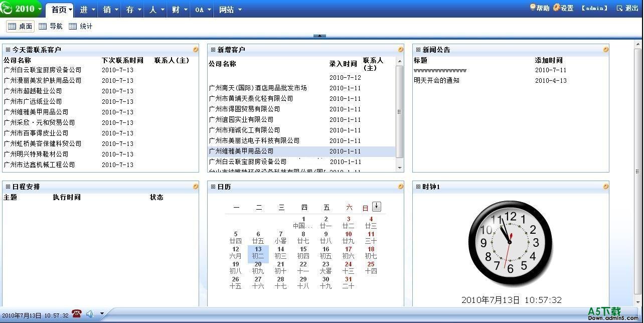Image resolution: width=644 pixels, height=323 pixels.
Task: Collapse the 时钟1 panel
Action: (418, 187)
